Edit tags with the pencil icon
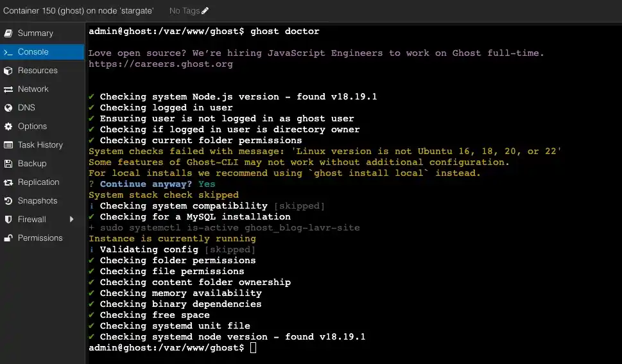 pyautogui.click(x=205, y=11)
